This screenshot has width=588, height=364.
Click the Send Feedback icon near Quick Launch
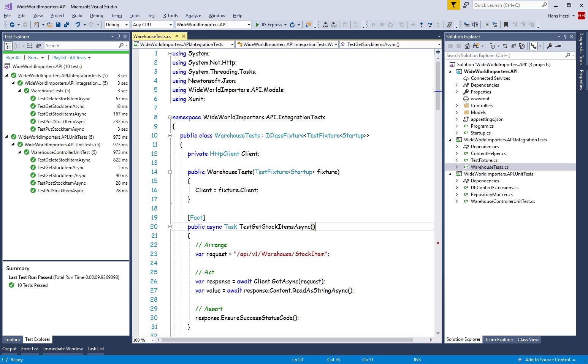tap(466, 5)
